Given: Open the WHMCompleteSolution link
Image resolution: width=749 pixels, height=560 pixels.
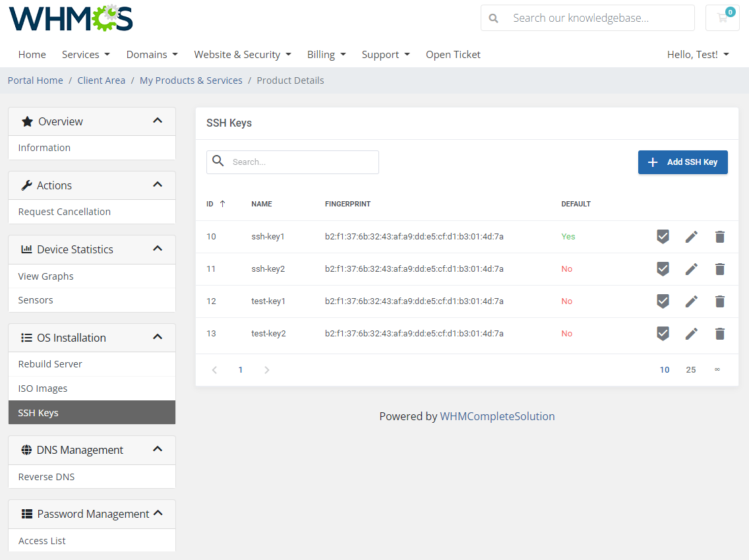Looking at the screenshot, I should pyautogui.click(x=497, y=416).
